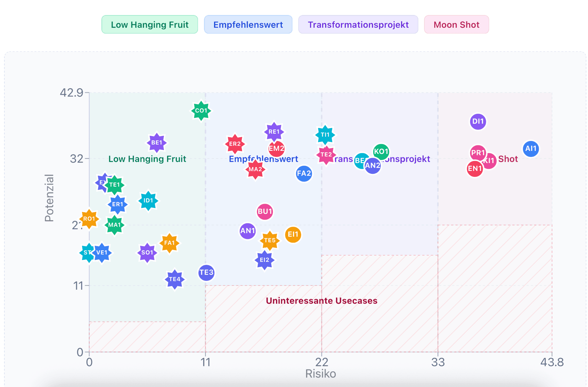This screenshot has width=588, height=387.
Task: Toggle the Empfehlenswert category filter
Action: click(x=248, y=24)
